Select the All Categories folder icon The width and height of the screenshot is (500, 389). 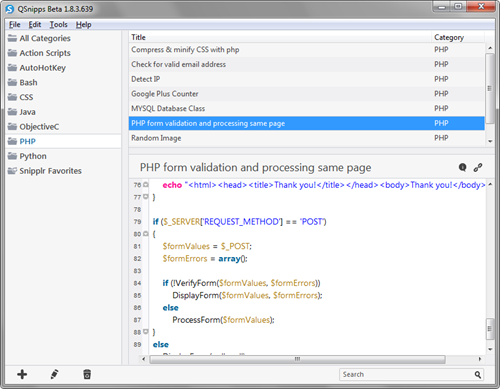12,38
